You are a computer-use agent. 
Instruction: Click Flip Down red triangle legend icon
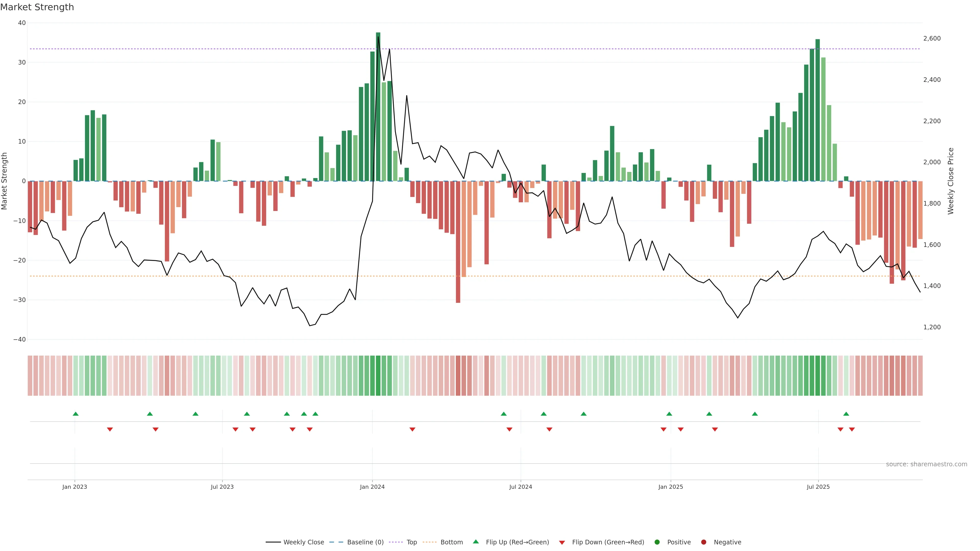(562, 543)
